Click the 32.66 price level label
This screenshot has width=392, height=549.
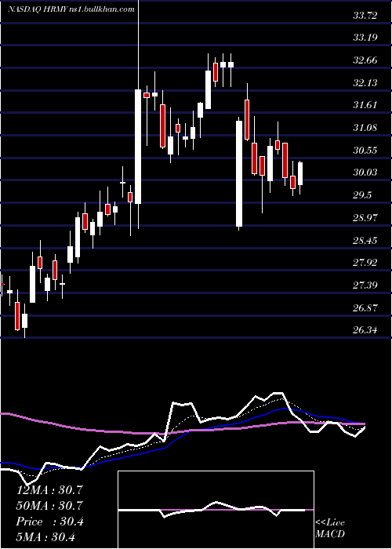click(365, 60)
